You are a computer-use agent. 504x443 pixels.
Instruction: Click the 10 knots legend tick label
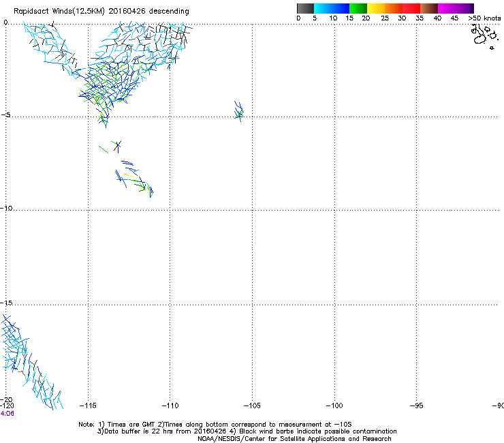tap(333, 18)
